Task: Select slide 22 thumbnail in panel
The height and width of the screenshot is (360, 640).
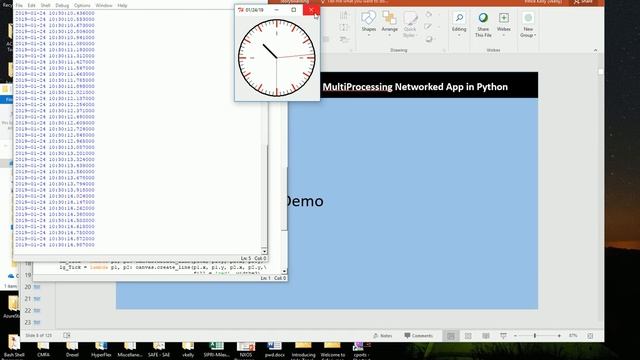Action: tap(37, 311)
